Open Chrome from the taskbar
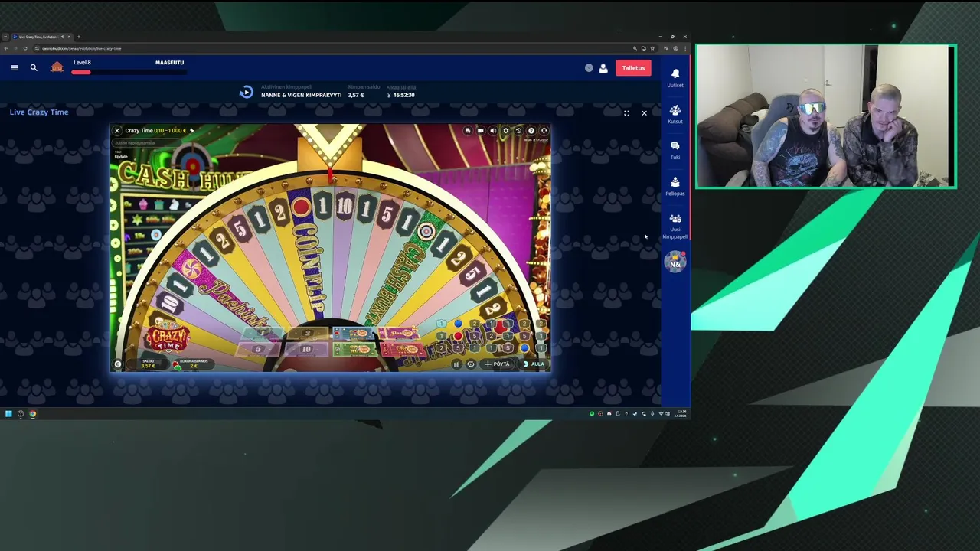Viewport: 980px width, 551px height. tap(32, 414)
